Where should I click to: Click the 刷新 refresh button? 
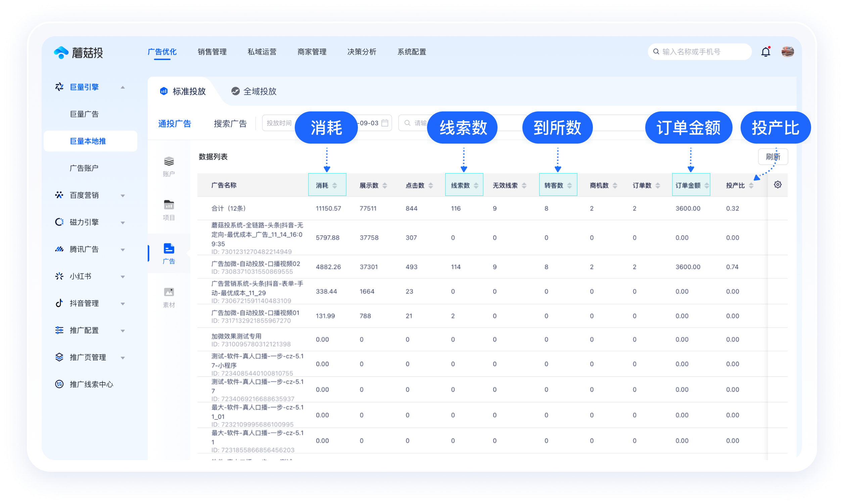772,157
